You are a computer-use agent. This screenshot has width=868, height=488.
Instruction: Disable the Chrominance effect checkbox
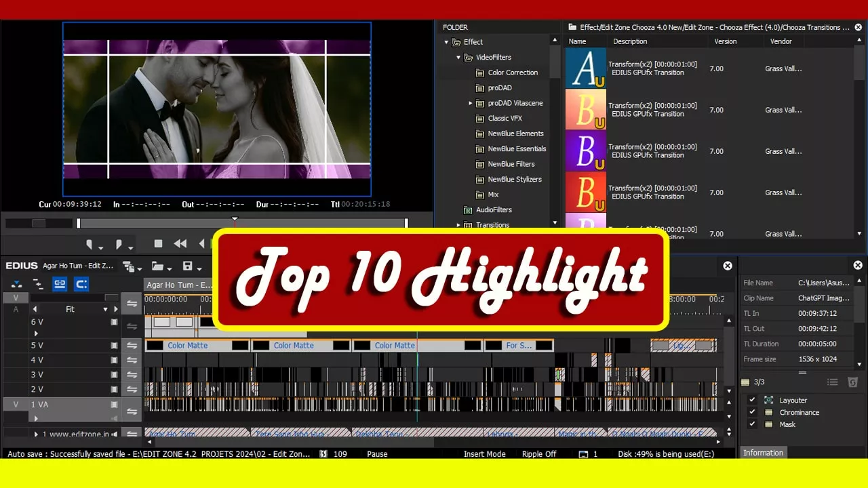click(752, 412)
